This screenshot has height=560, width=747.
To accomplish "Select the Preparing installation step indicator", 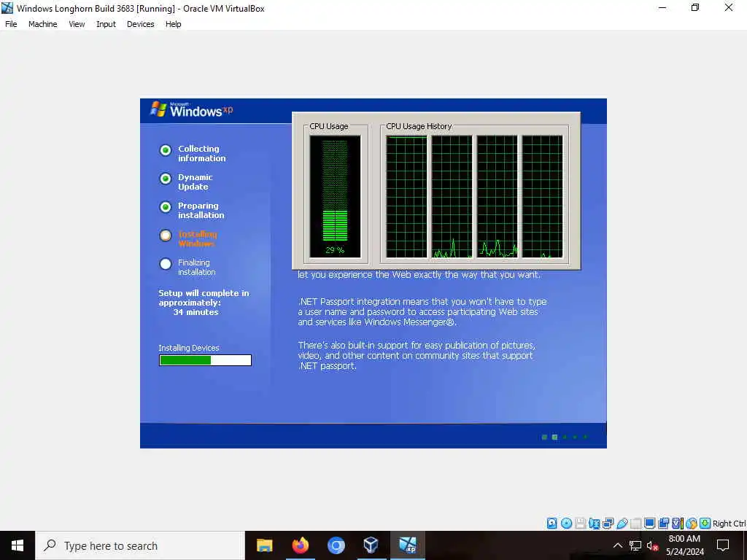I will (166, 207).
